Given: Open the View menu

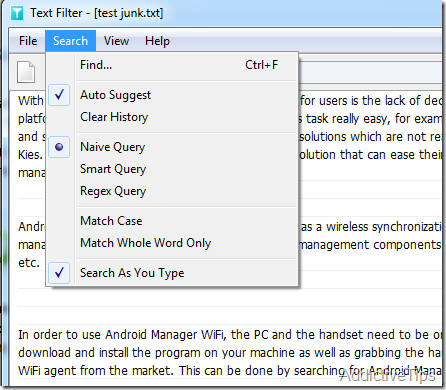Looking at the screenshot, I should (116, 41).
